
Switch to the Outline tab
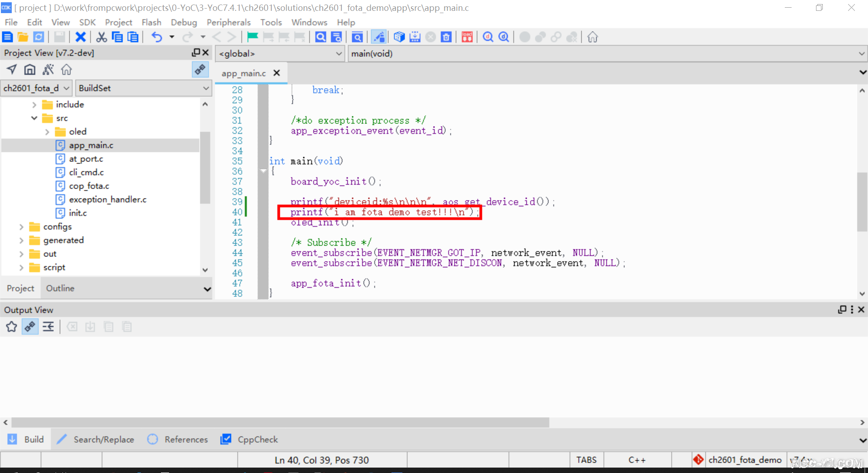(60, 288)
